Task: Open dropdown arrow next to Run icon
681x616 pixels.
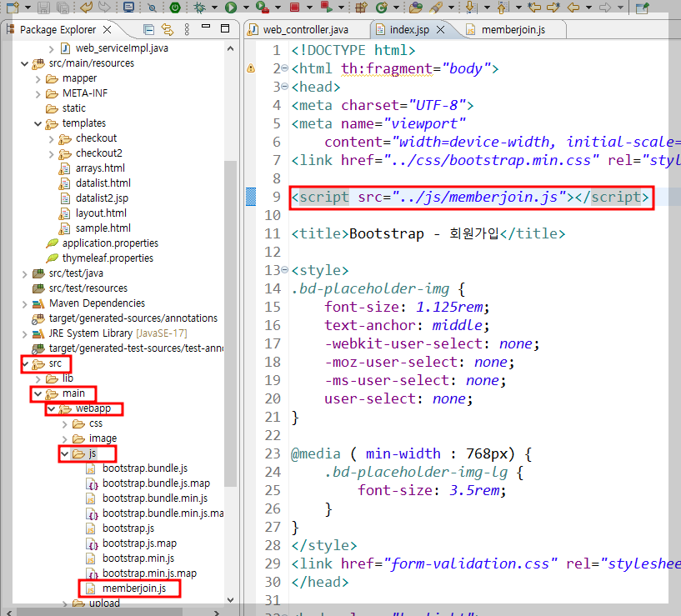Action: click(246, 8)
